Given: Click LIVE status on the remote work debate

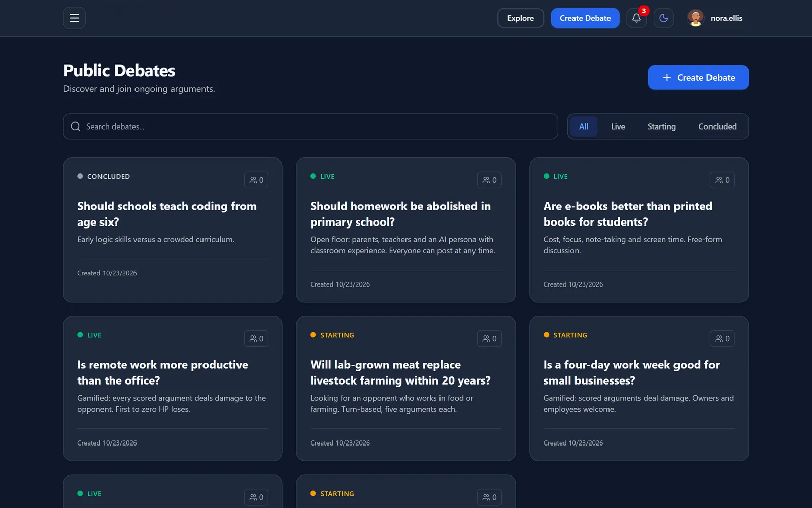Looking at the screenshot, I should 89,335.
